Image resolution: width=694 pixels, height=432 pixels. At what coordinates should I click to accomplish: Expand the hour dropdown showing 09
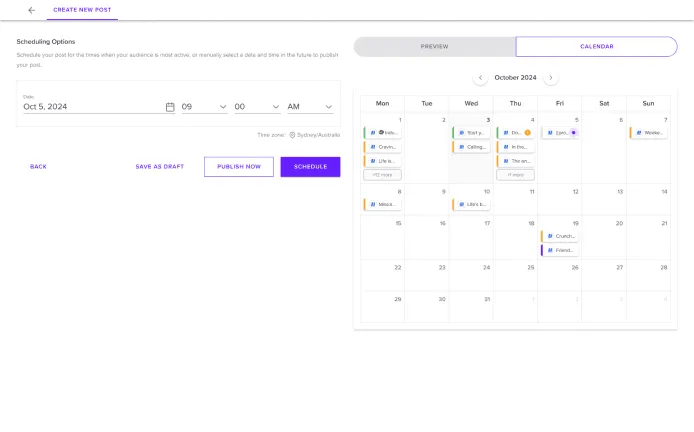[204, 107]
